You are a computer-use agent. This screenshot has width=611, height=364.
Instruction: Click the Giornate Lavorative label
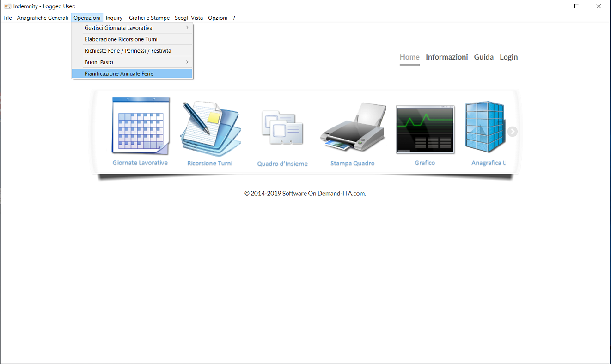click(x=140, y=163)
